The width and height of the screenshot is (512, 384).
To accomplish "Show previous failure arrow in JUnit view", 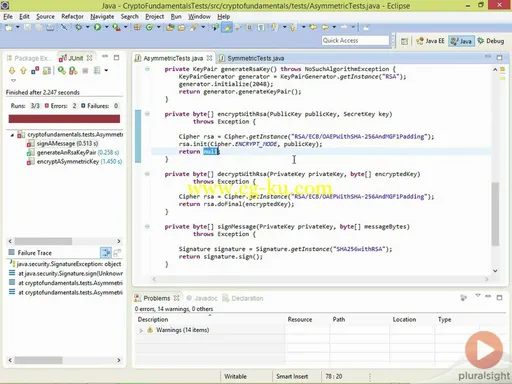I will tap(23, 70).
